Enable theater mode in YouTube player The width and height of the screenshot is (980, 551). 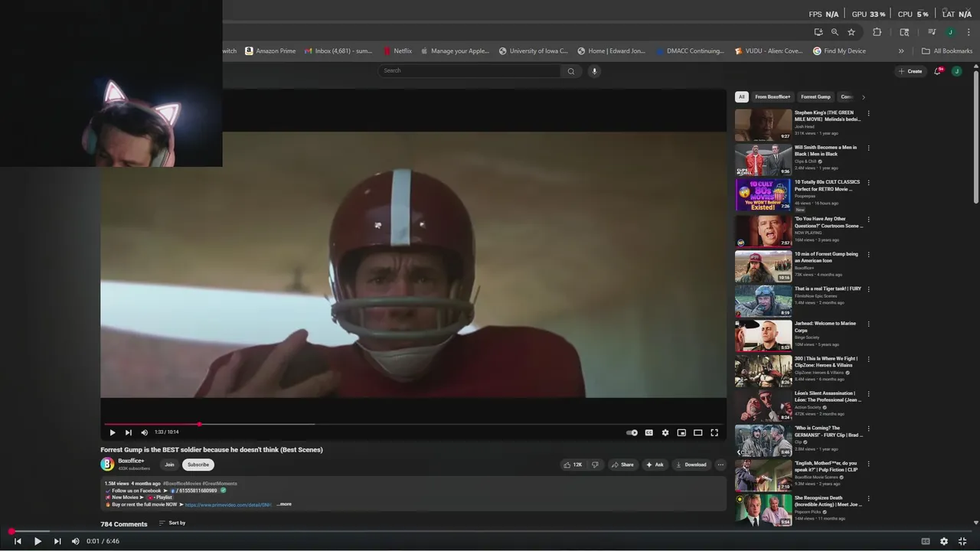[x=697, y=432]
